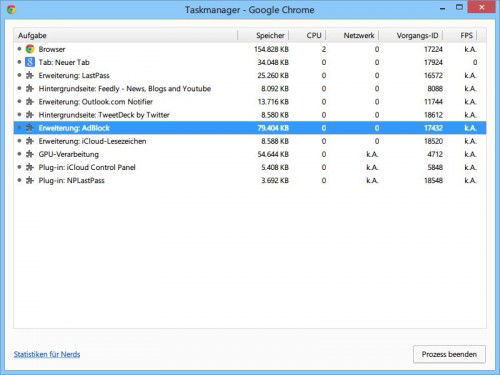Click the puzzle icon beside TweetDeck by Twitter
Screen dimensions: 500x375
click(x=30, y=115)
